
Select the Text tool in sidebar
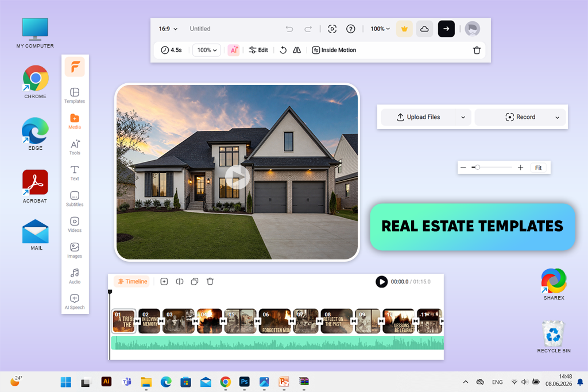point(75,173)
